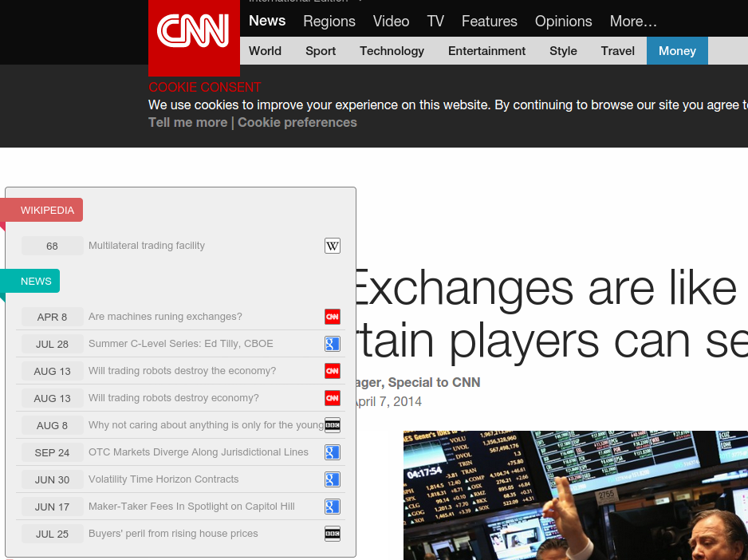Click CNN icon next to 'Are machines runing exchanges?'
The height and width of the screenshot is (560, 748).
point(333,317)
